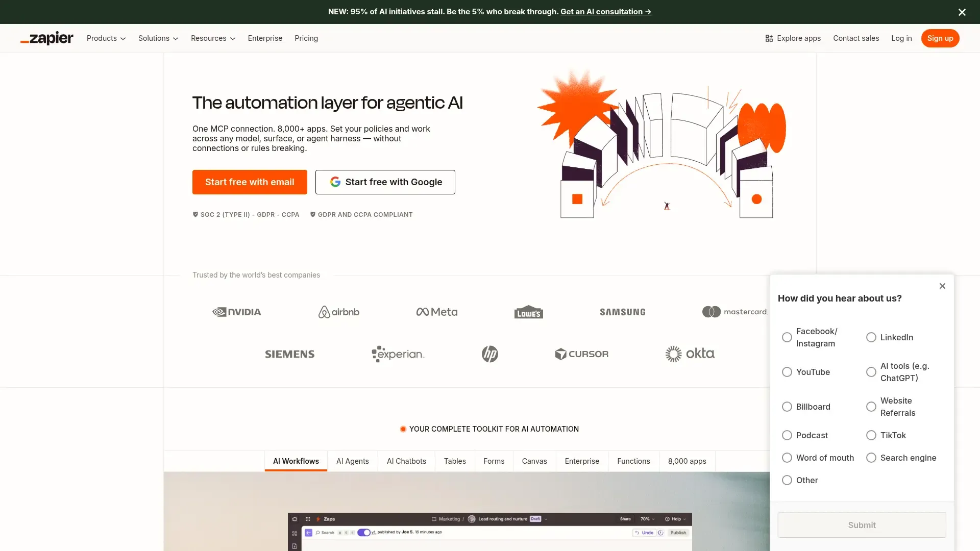The image size is (980, 551).
Task: Click the Okta logo
Action: pyautogui.click(x=690, y=354)
